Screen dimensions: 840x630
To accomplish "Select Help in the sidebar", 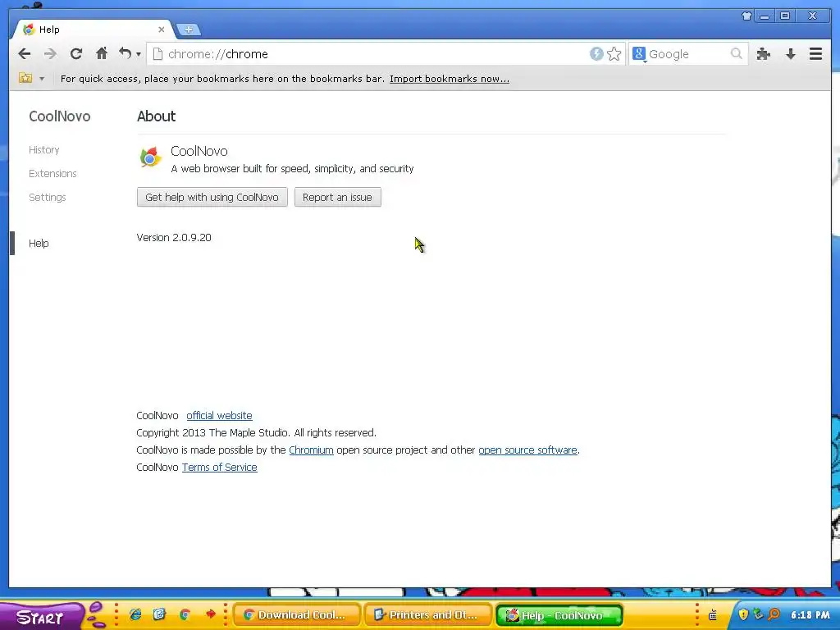I will pos(39,243).
